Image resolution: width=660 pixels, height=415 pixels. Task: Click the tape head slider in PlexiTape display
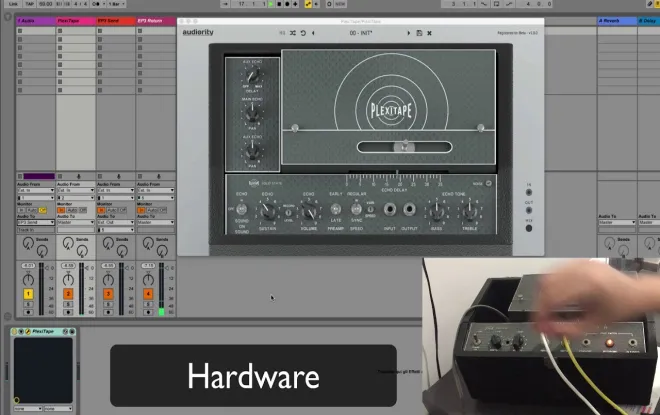(405, 147)
